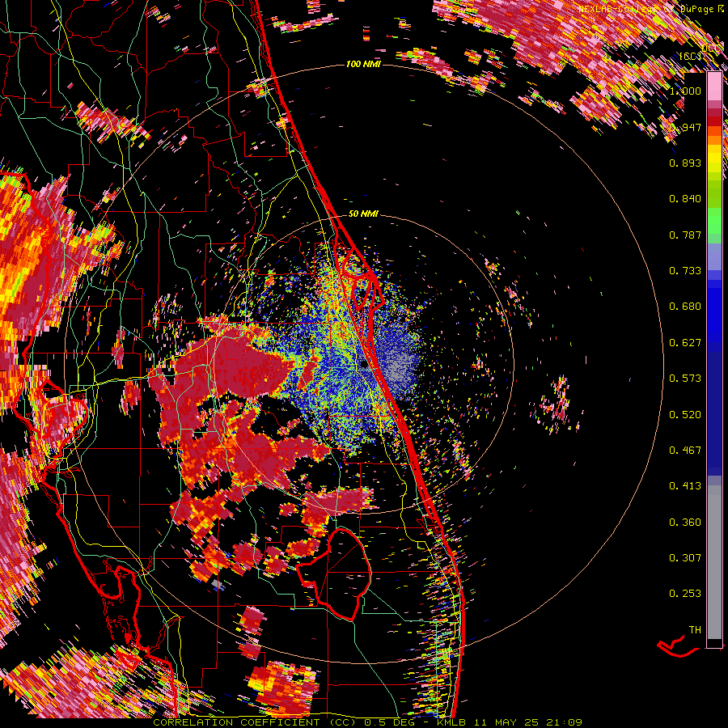This screenshot has width=728, height=728.
Task: Pick the lavender swatch on color bar
Action: (714, 257)
